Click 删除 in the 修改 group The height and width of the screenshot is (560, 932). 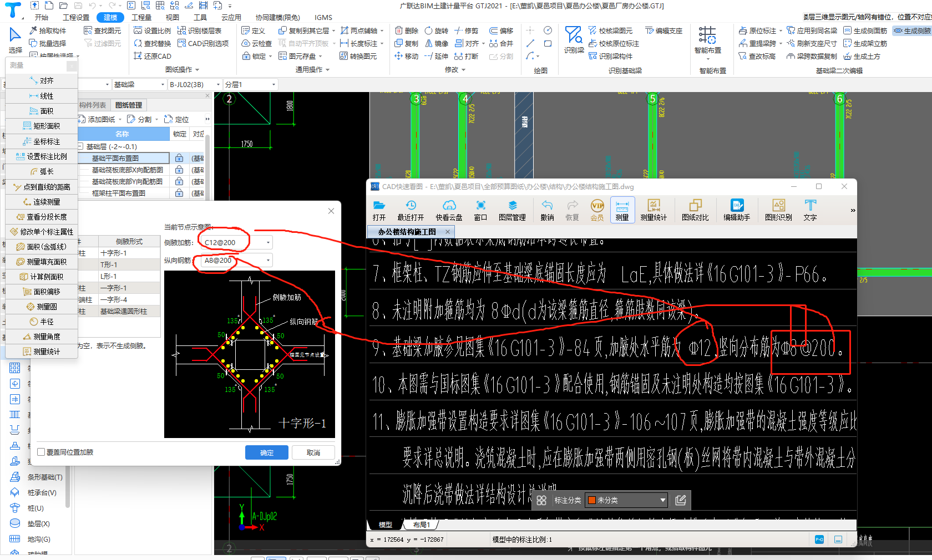coord(406,30)
